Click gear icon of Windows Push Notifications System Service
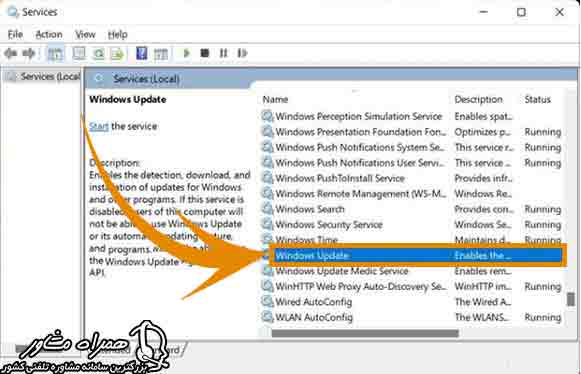The image size is (581, 374). coord(268,147)
